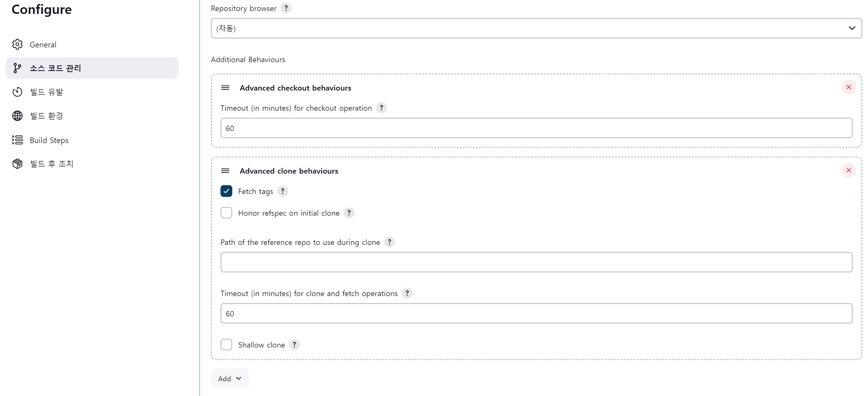Click the reference repo path input field
This screenshot has height=396, width=868.
click(536, 262)
